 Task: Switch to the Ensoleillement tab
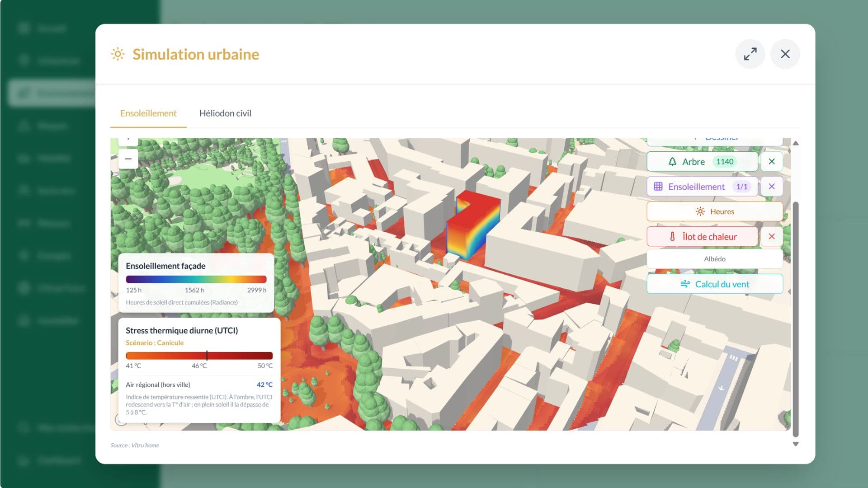tap(148, 113)
